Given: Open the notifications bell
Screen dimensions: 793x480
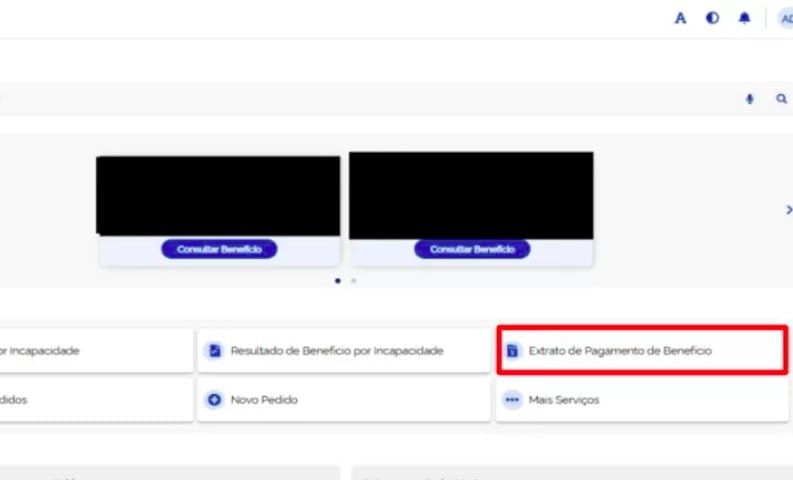Looking at the screenshot, I should (744, 18).
